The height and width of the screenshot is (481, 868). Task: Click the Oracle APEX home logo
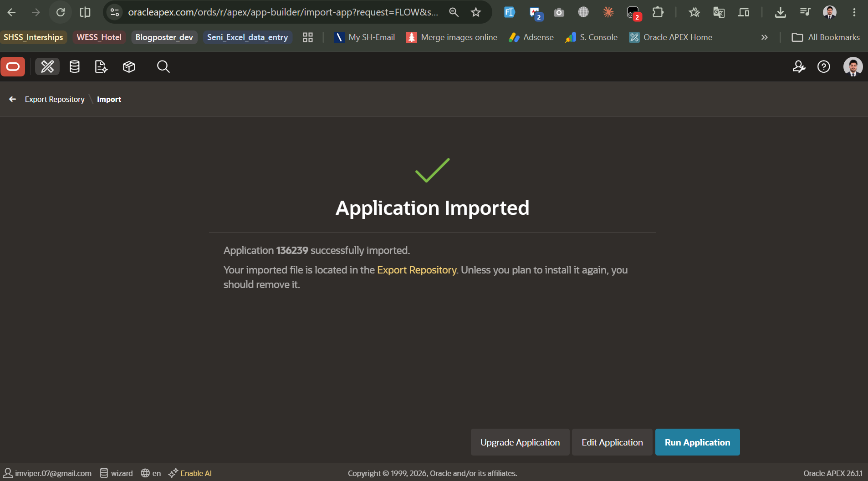[13, 67]
